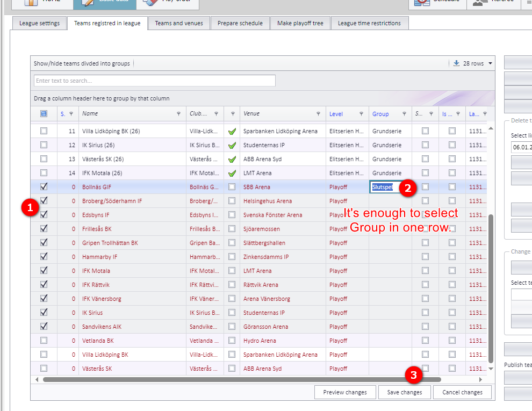Image resolution: width=532 pixels, height=411 pixels.
Task: Check the row checkbox for Vetlanda BK
Action: coord(44,341)
